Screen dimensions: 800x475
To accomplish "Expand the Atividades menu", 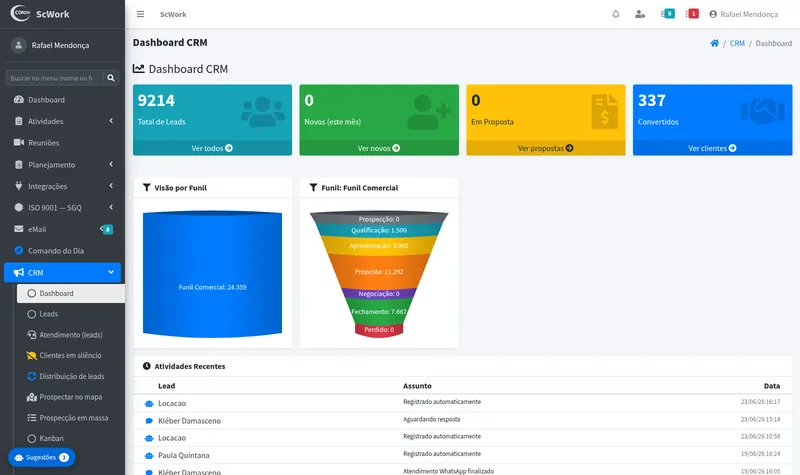I will point(62,121).
